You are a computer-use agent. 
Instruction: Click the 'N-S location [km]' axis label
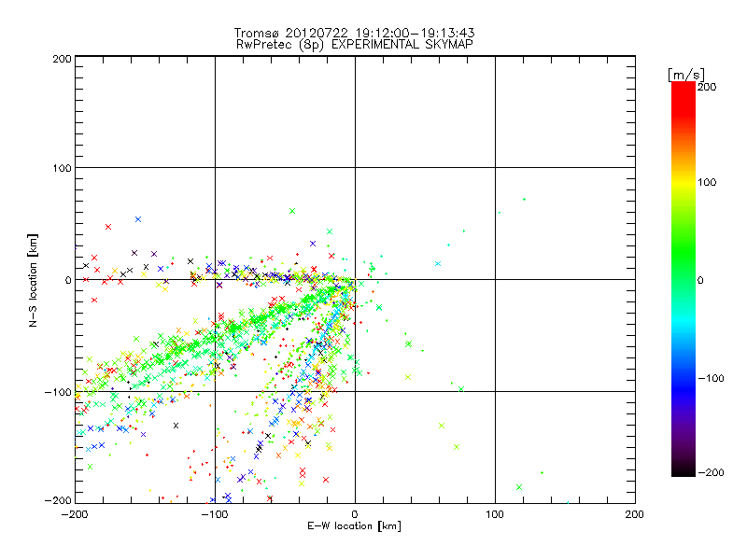(x=33, y=281)
